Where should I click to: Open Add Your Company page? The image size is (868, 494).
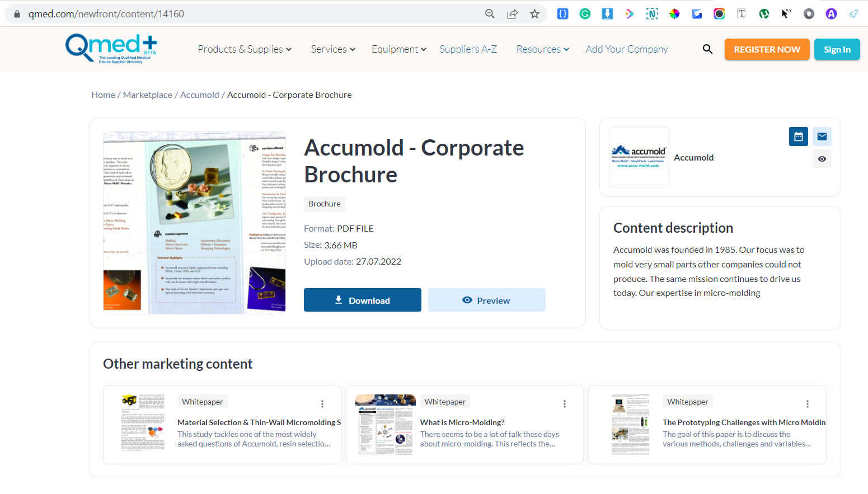(627, 49)
